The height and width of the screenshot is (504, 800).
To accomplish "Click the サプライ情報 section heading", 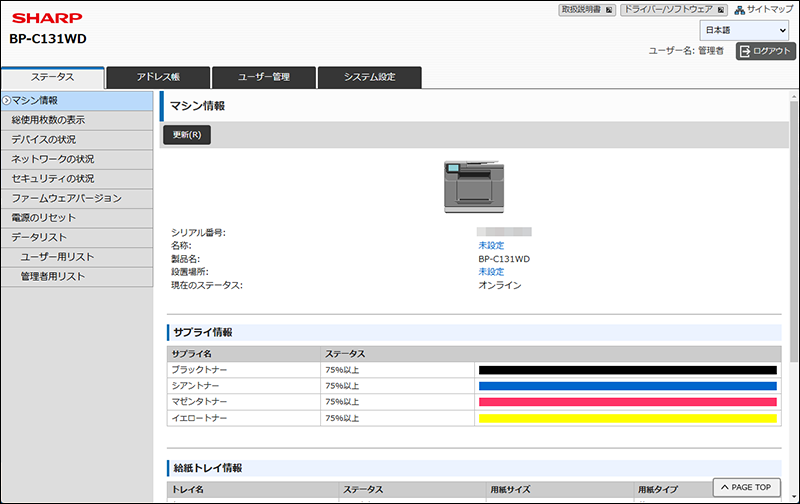I will point(203,333).
